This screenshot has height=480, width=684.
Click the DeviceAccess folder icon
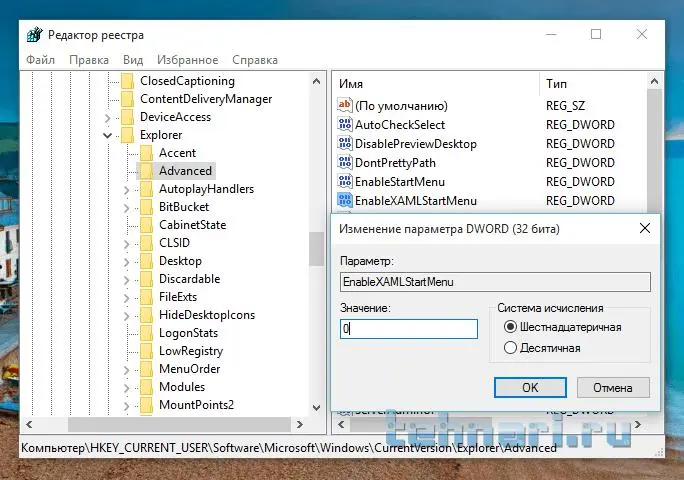[x=127, y=117]
